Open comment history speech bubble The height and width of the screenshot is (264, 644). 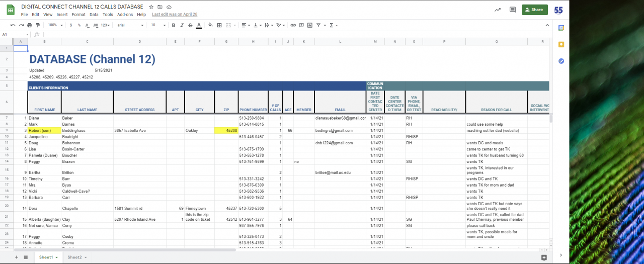(513, 10)
